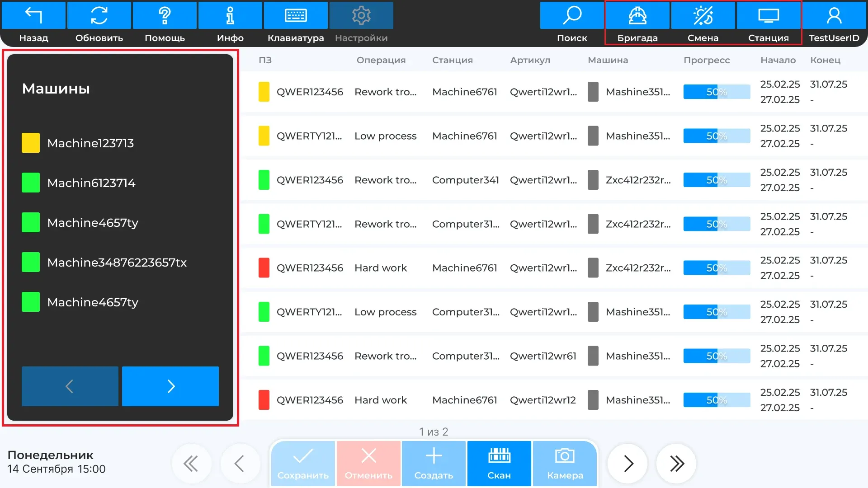Open the Инфо information icon
The image size is (868, 488).
pyautogui.click(x=230, y=23)
